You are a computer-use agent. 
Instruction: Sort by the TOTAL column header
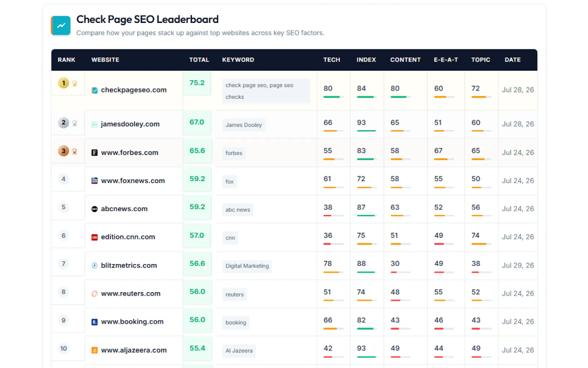199,60
